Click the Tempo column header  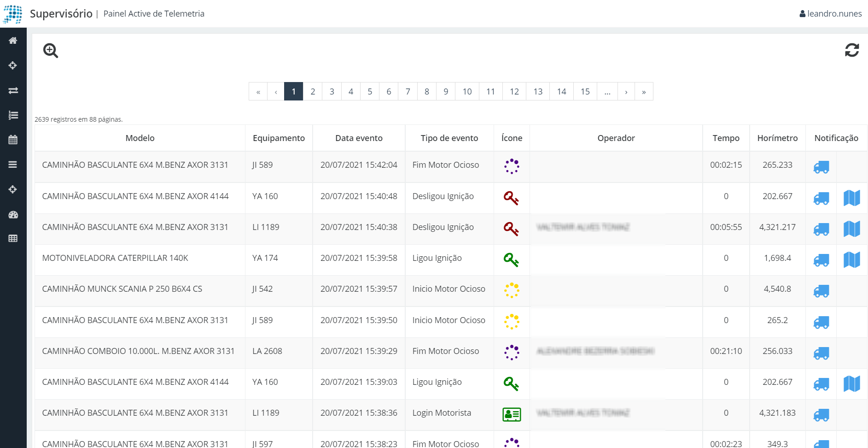coord(726,138)
